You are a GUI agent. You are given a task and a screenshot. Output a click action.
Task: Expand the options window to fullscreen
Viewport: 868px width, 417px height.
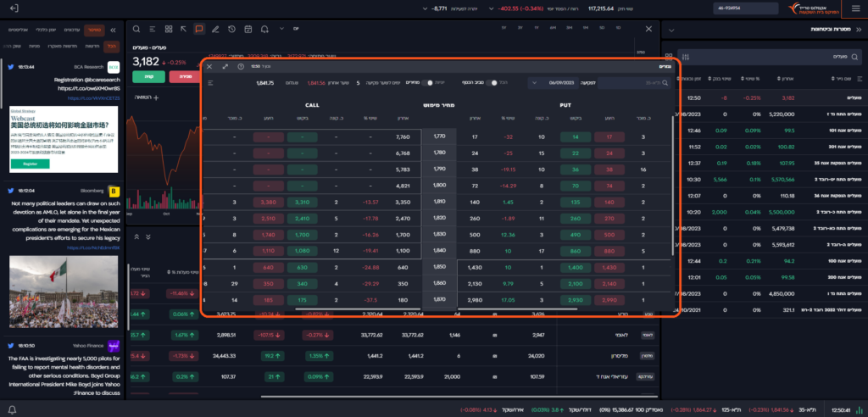(x=225, y=66)
